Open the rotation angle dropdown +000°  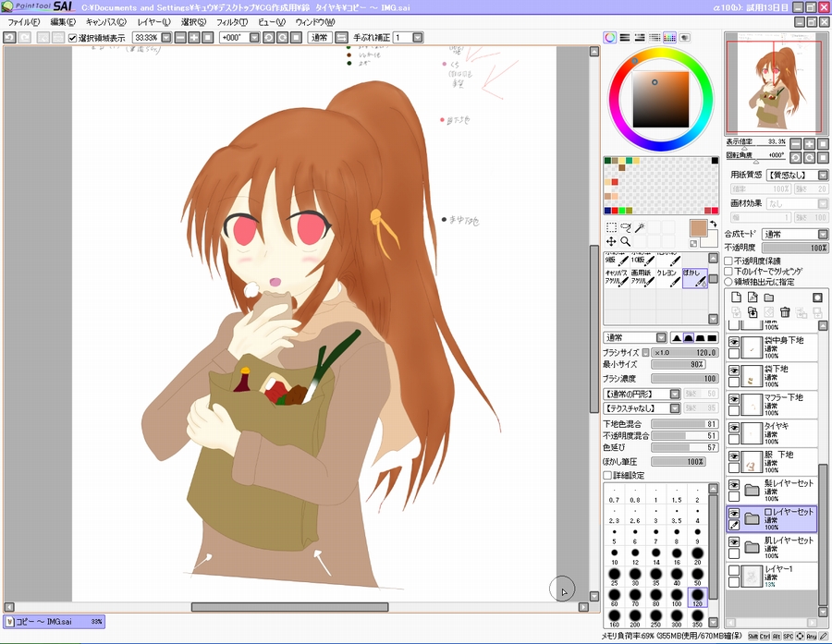pos(255,38)
